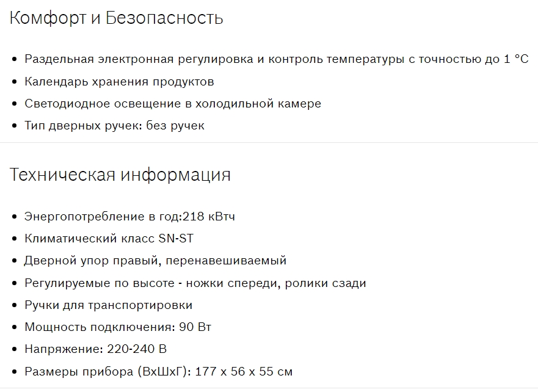Click the '220-240 В' voltage value
The image size is (538, 392).
click(x=137, y=349)
